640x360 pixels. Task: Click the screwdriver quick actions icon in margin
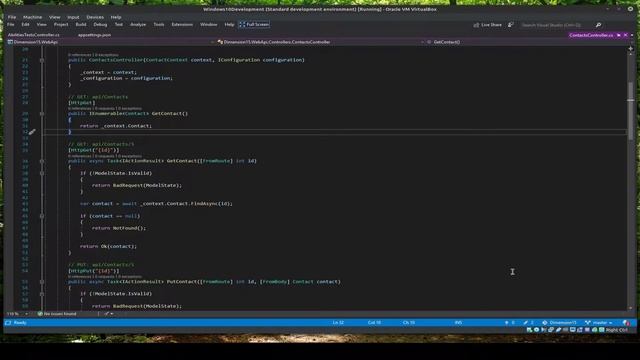tap(32, 132)
